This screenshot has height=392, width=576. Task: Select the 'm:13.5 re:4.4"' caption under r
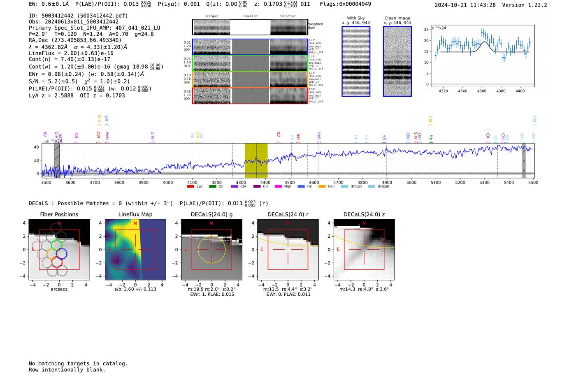pyautogui.click(x=280, y=289)
